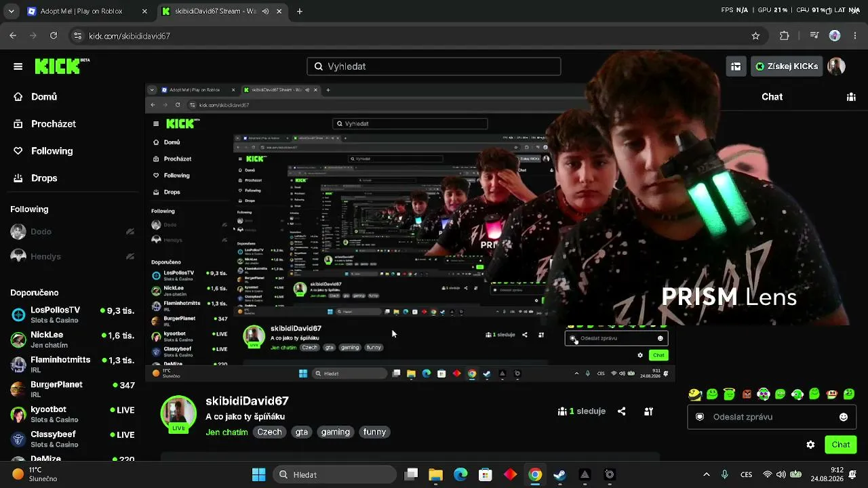Open the volume control in system tray
This screenshot has width=868, height=488.
tap(781, 474)
